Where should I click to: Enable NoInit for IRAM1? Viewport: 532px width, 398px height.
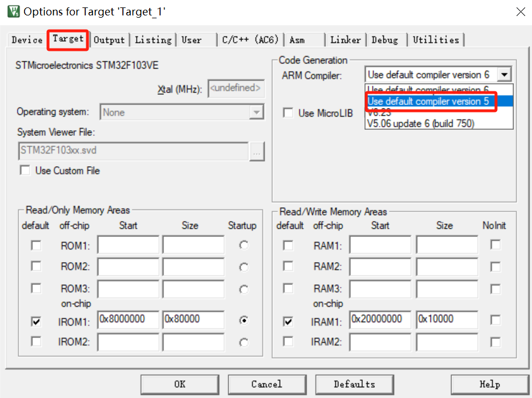tap(495, 320)
